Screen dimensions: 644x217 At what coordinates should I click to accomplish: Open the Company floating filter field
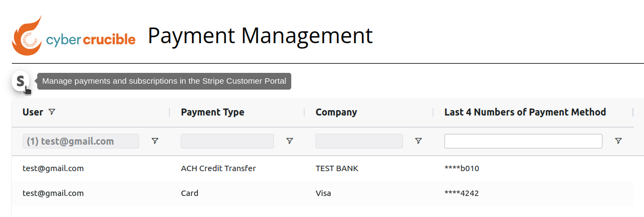pos(359,141)
